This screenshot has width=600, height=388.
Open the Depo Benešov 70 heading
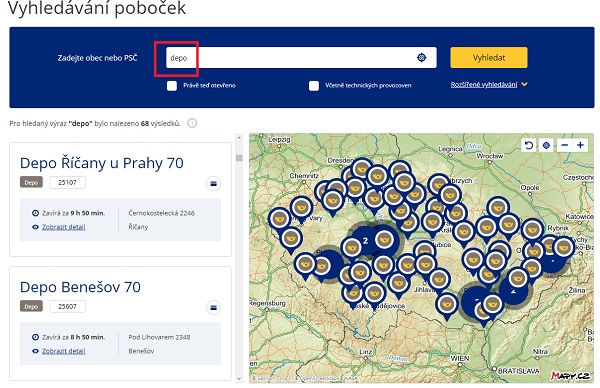pyautogui.click(x=80, y=287)
